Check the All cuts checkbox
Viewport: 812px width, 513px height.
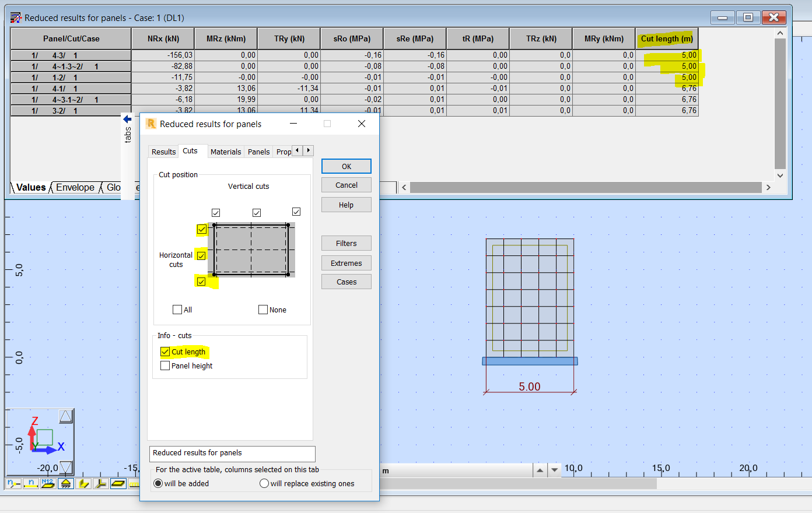[x=177, y=310]
